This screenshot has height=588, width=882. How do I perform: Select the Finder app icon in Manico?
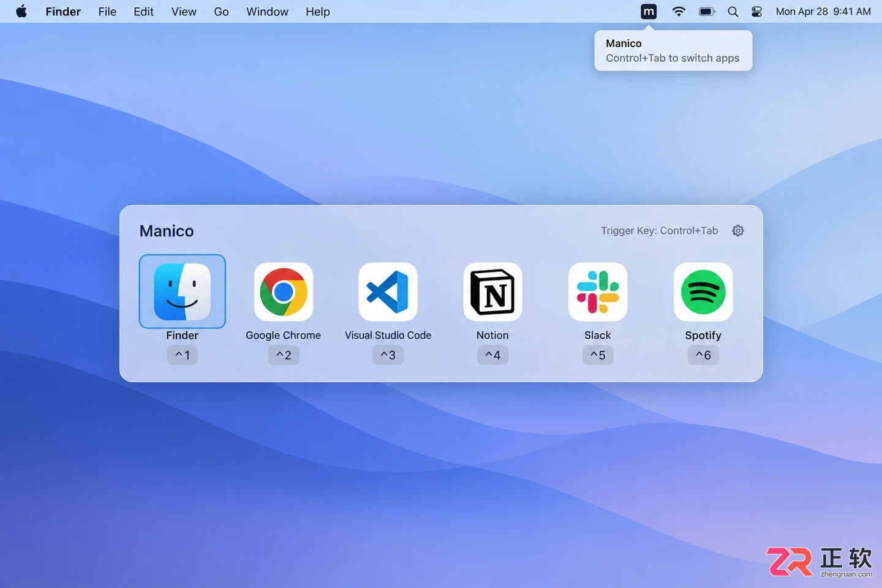[x=183, y=292]
